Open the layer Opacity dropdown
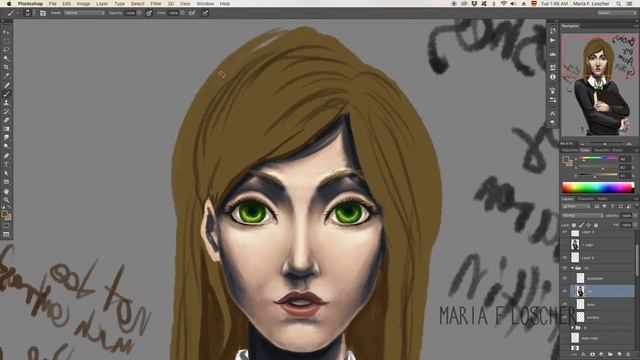This screenshot has width=640, height=360. (x=636, y=216)
